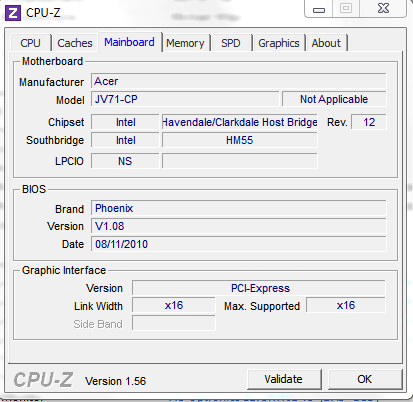Click the empty LPCIO model field
Image resolution: width=413 pixels, height=402 pixels.
(240, 161)
